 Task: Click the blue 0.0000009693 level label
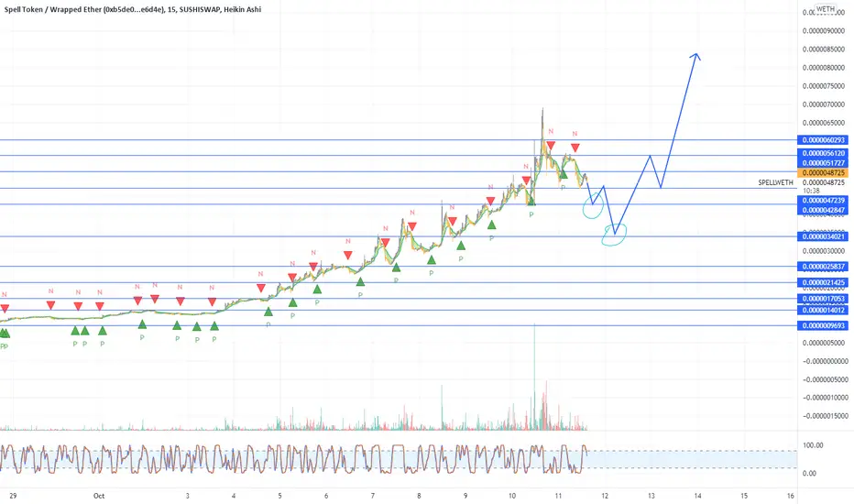pos(823,326)
